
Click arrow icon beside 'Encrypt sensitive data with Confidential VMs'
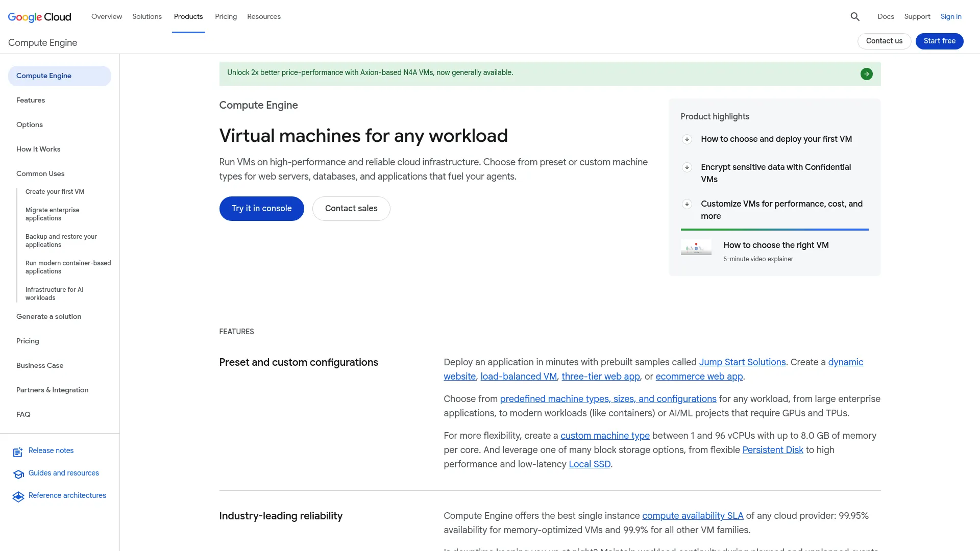687,167
